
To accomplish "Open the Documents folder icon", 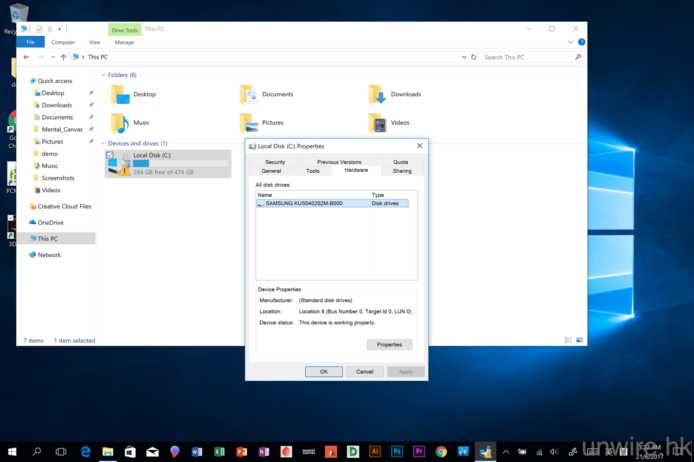I will coord(250,95).
